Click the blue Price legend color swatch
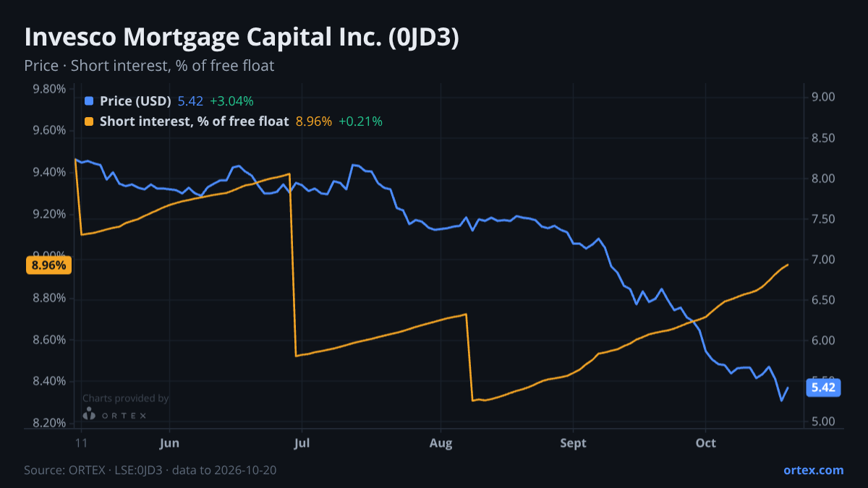The width and height of the screenshot is (868, 488). tap(89, 101)
